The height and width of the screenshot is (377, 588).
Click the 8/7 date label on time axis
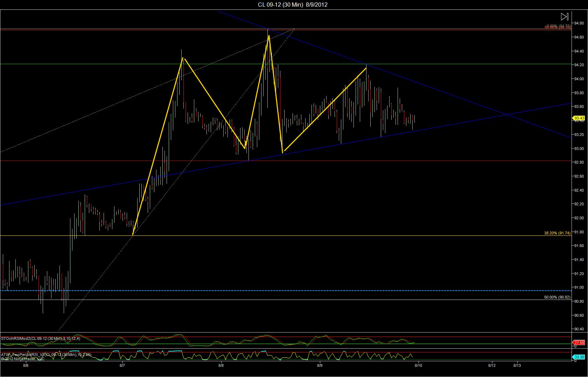122,365
